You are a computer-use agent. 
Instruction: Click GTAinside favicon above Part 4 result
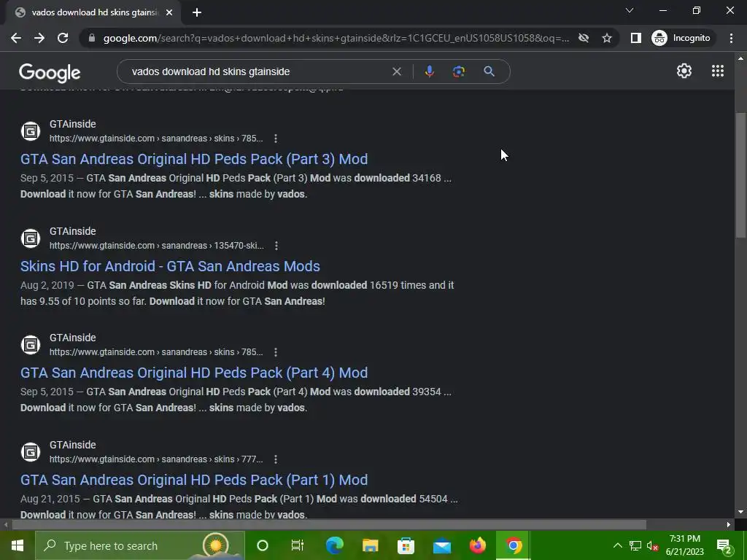pyautogui.click(x=31, y=345)
